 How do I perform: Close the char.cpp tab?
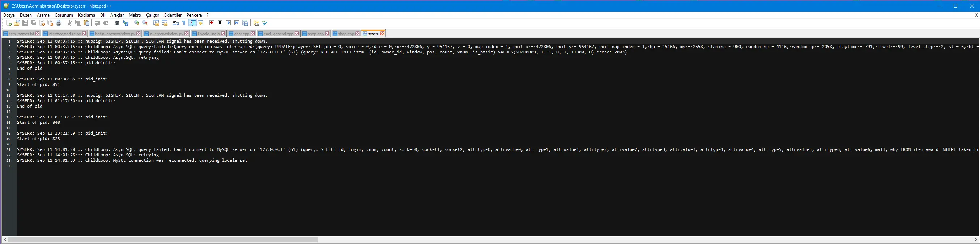click(253, 34)
